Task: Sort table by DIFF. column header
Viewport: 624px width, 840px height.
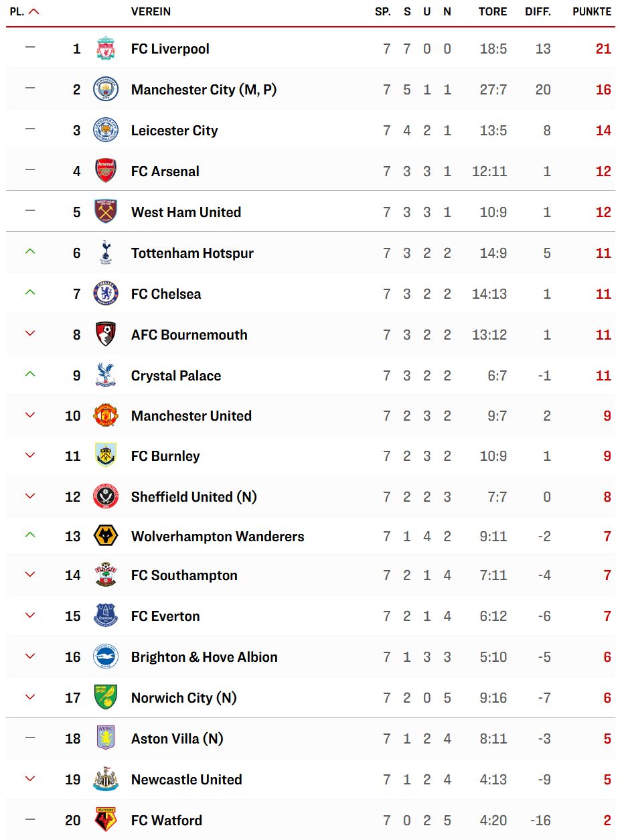Action: [x=538, y=11]
